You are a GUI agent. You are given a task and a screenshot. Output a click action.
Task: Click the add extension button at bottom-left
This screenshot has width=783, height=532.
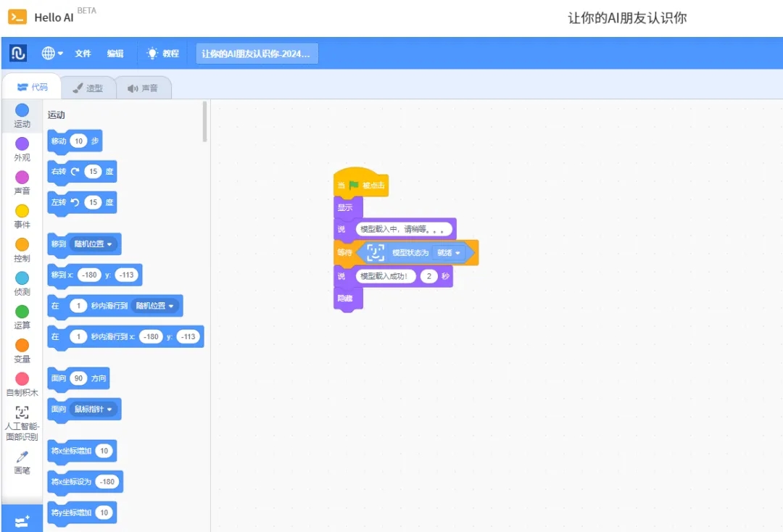[22, 520]
